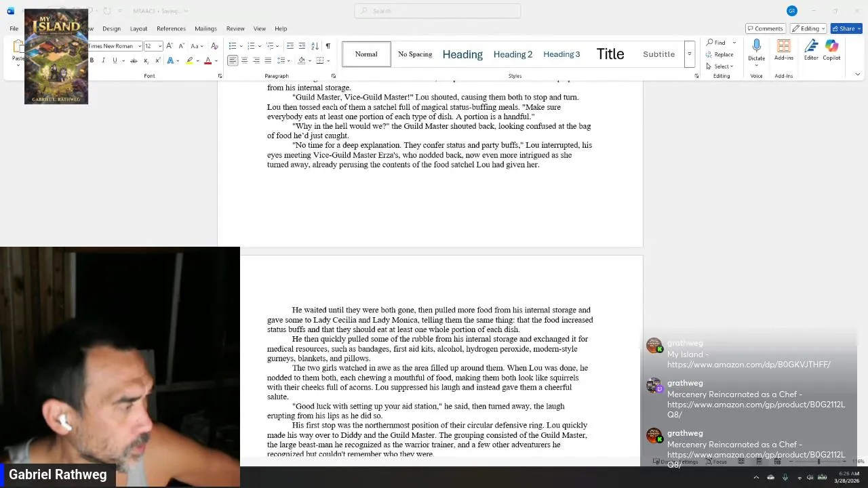Apply text effects icon
Screen dimensions: 868x488
point(172,60)
